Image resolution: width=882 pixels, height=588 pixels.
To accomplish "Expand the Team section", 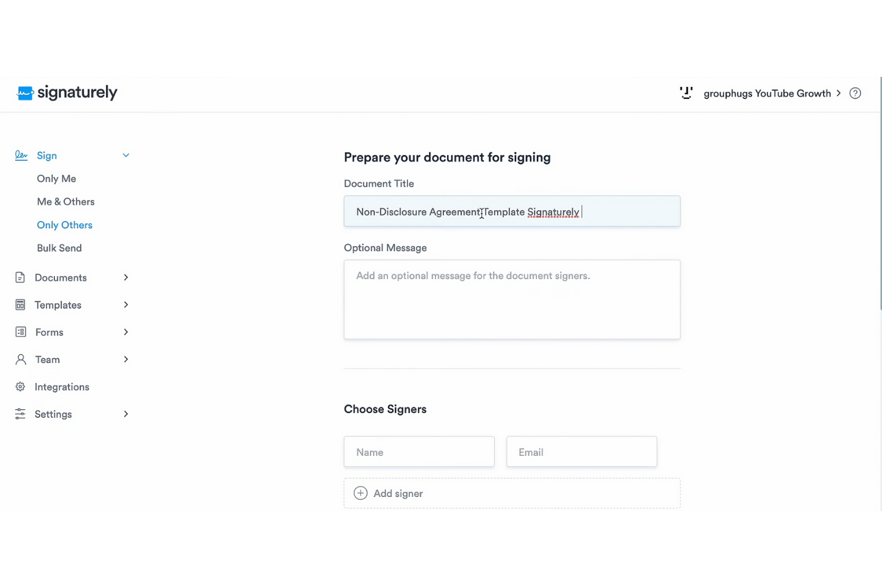I will click(126, 359).
